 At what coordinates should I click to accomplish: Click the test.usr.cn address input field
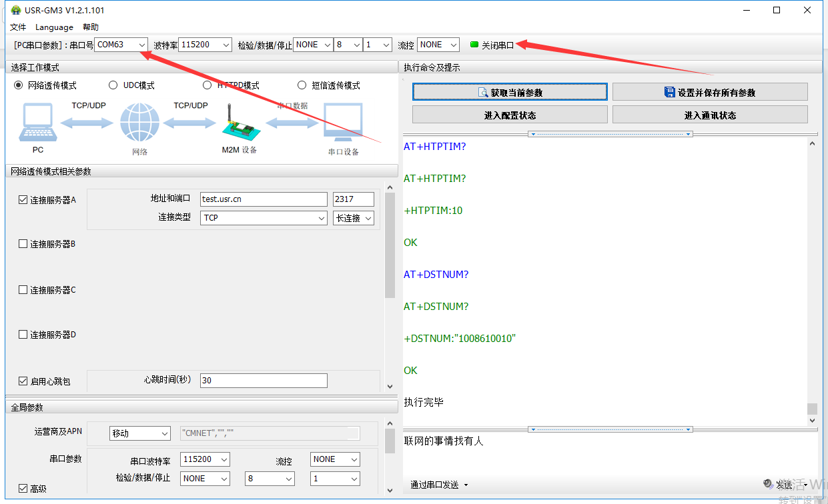[264, 199]
